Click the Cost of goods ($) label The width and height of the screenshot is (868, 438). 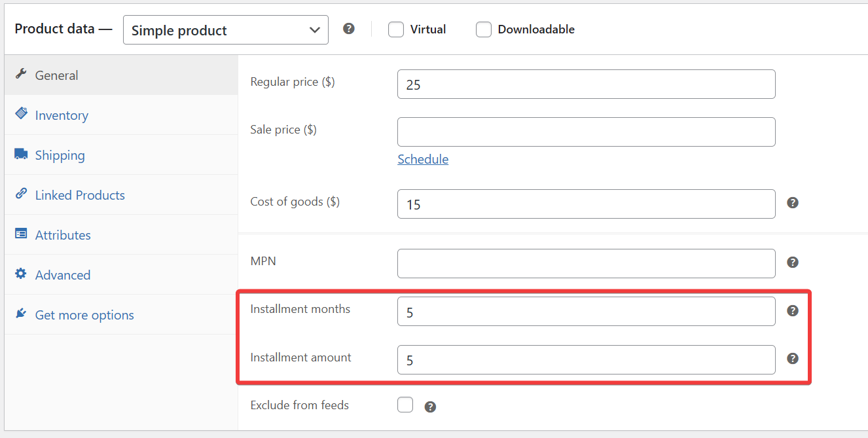pyautogui.click(x=295, y=202)
